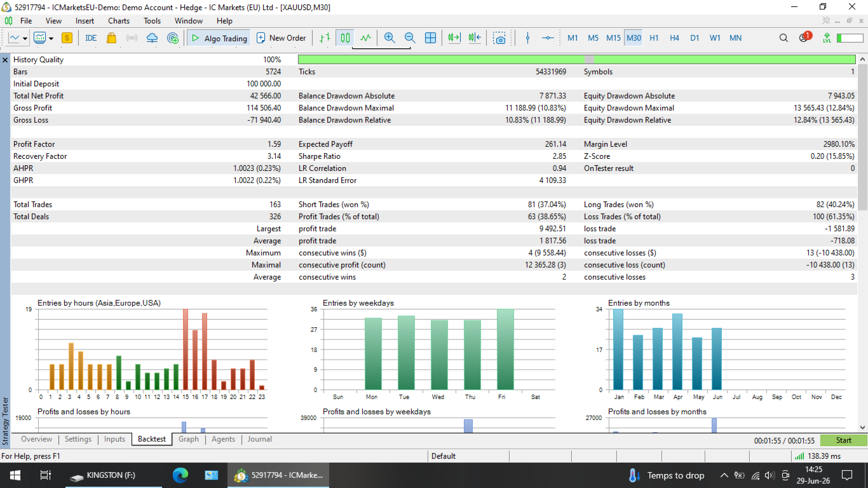Select the D1 timeframe
The height and width of the screenshot is (488, 868).
pos(695,38)
